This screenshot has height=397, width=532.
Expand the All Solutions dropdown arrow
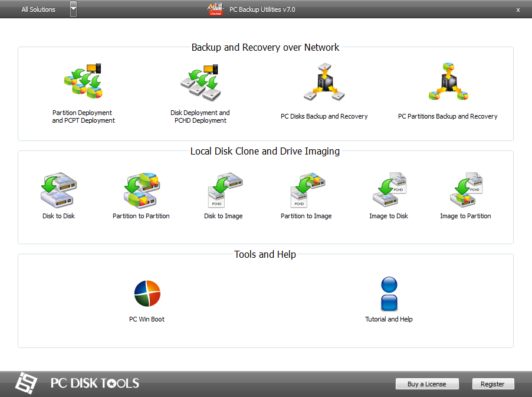click(x=73, y=9)
